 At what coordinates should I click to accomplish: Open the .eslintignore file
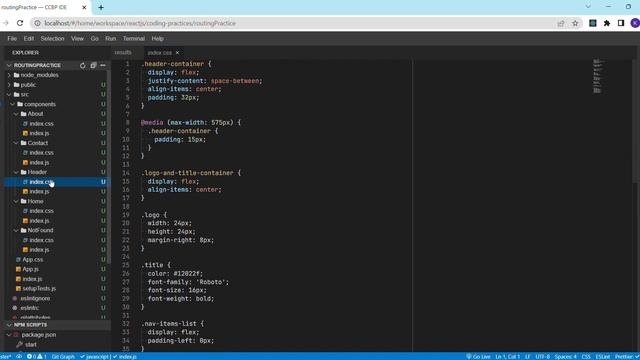35,298
